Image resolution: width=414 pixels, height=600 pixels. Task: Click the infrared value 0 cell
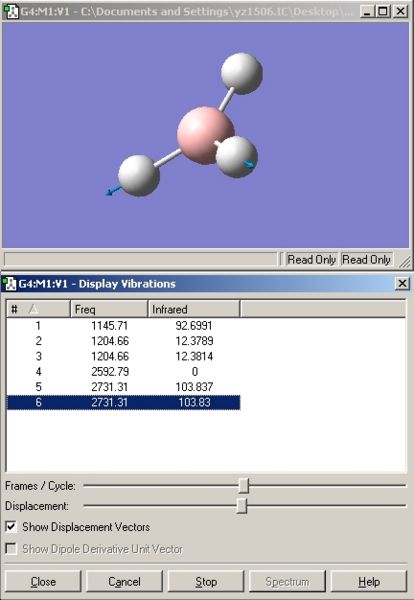[195, 372]
